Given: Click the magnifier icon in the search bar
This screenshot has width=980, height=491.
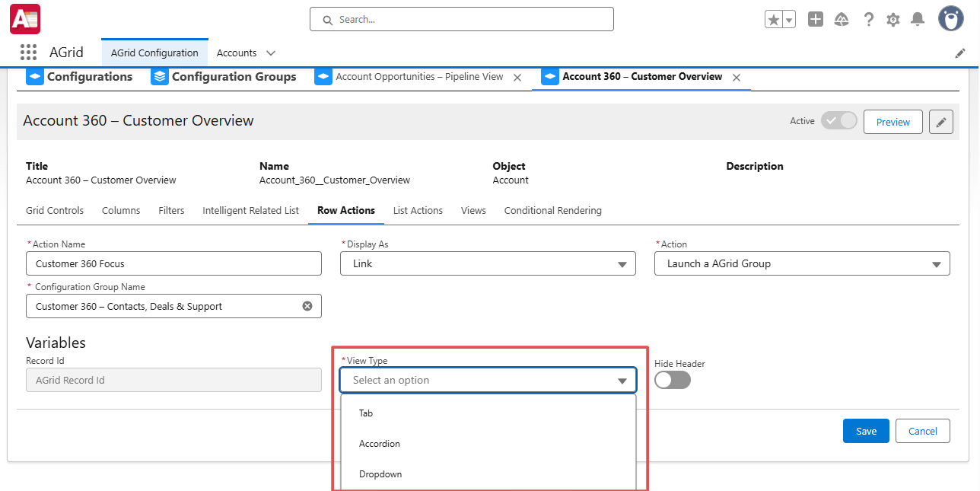Looking at the screenshot, I should coord(328,20).
